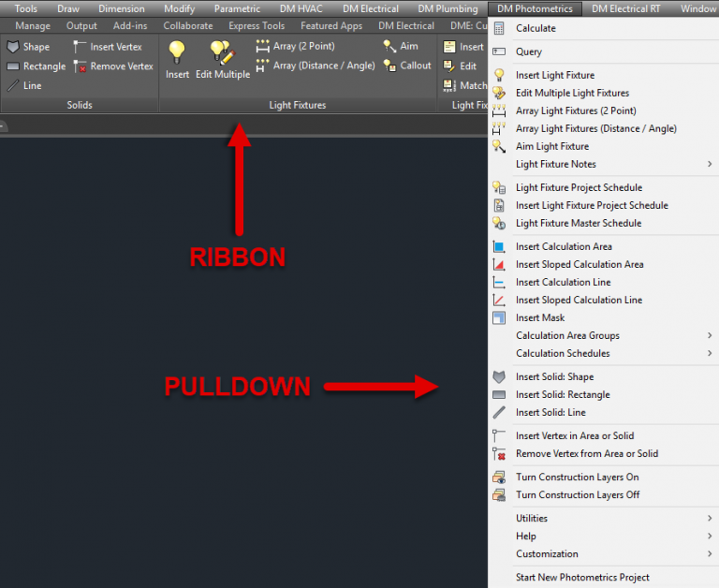Open the DM Electrical menu bar item
Image resolution: width=719 pixels, height=588 pixels.
(371, 8)
